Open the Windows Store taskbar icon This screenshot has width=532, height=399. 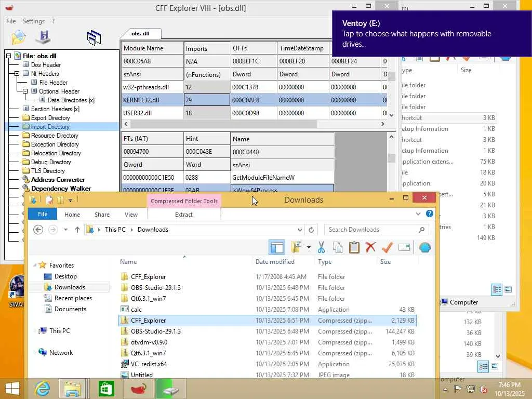(x=106, y=389)
